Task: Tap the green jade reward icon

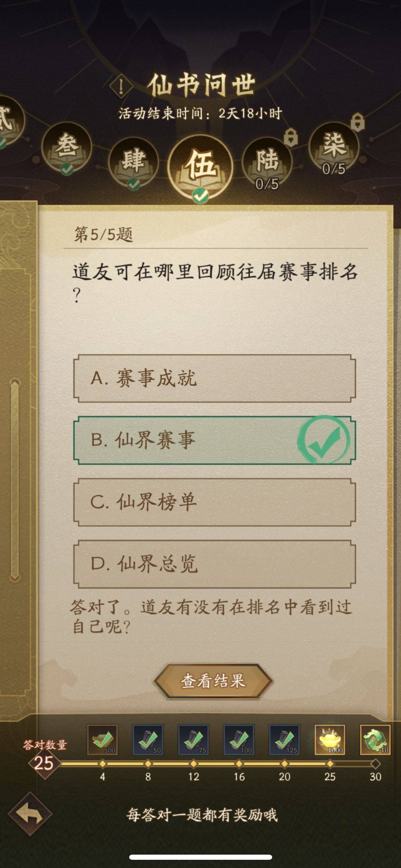Action: (x=375, y=739)
